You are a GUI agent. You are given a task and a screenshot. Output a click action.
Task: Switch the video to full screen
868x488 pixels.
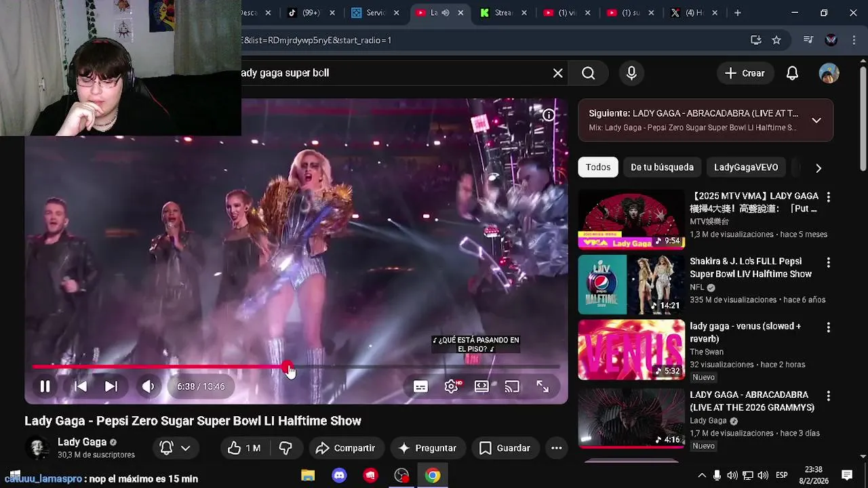[x=542, y=386]
